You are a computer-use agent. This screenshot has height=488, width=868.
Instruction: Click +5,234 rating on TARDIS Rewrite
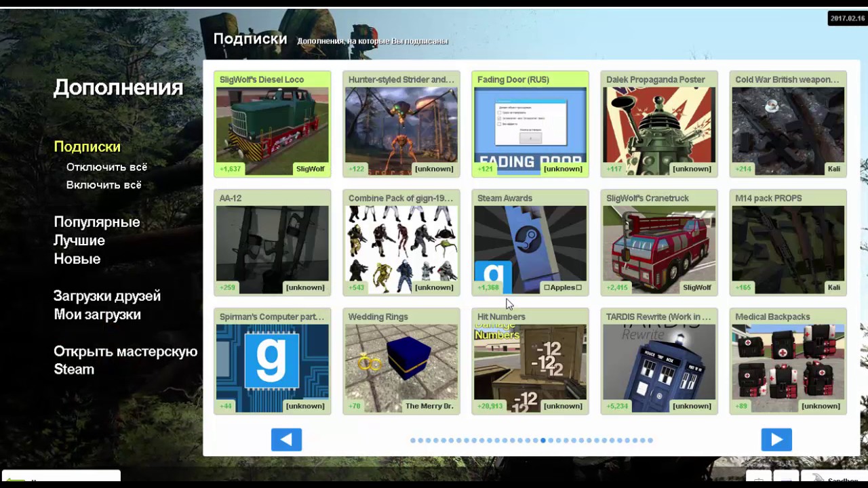coord(618,406)
